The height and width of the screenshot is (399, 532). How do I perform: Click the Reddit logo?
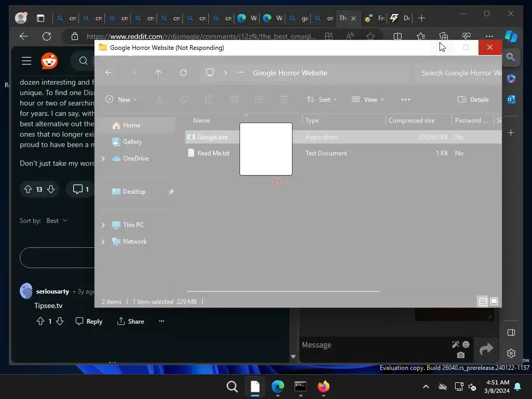[x=49, y=61]
